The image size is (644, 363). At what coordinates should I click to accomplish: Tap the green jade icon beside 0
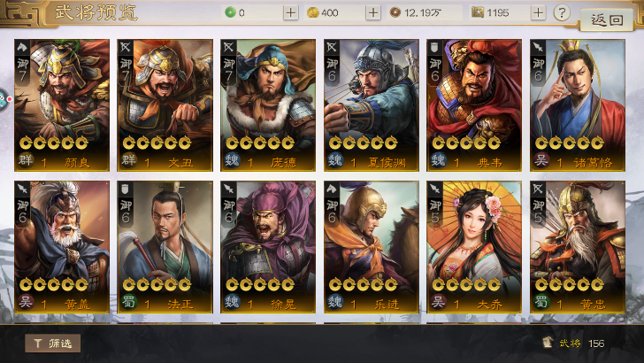point(230,12)
